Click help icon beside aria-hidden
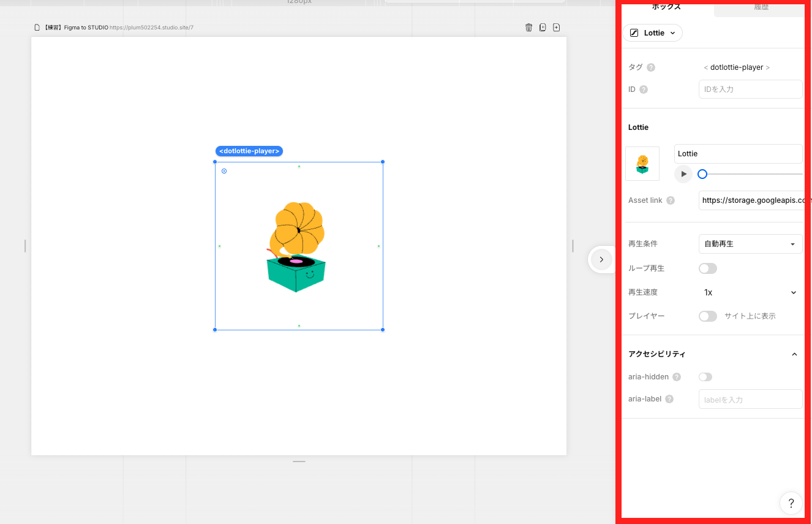The image size is (812, 524). (677, 377)
